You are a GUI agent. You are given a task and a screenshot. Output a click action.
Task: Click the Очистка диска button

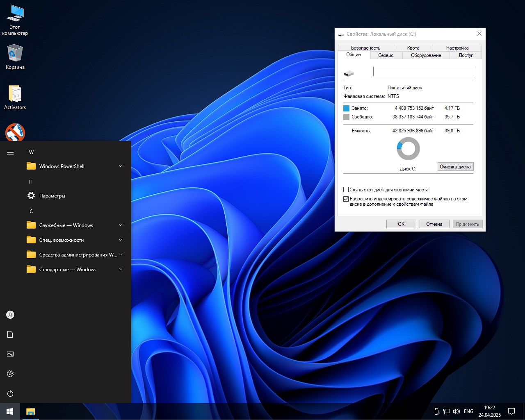pos(455,167)
